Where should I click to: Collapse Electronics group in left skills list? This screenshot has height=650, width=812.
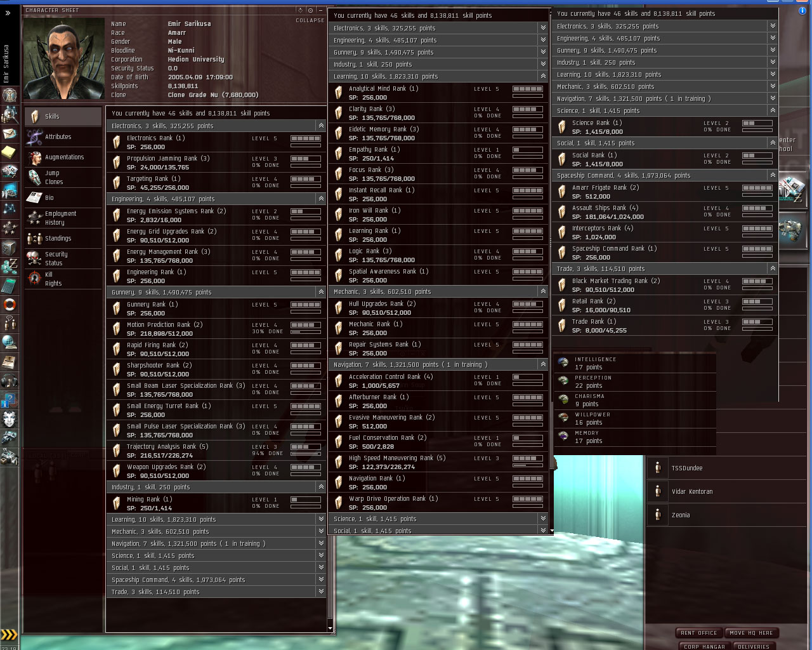click(321, 126)
